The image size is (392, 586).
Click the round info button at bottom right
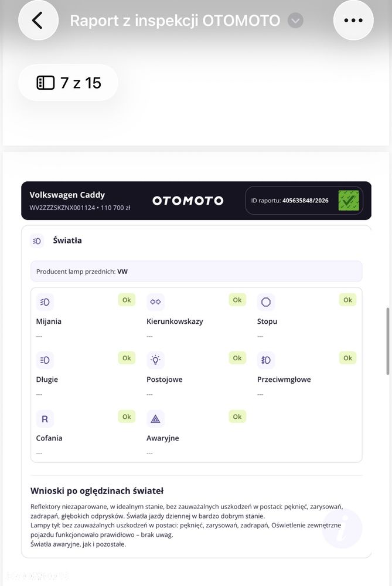pyautogui.click(x=342, y=528)
